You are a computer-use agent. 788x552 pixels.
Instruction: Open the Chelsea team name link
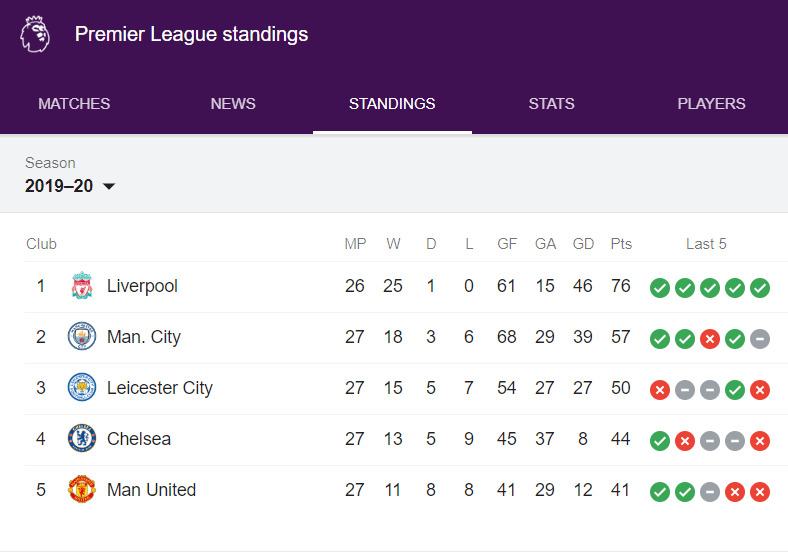click(x=139, y=439)
